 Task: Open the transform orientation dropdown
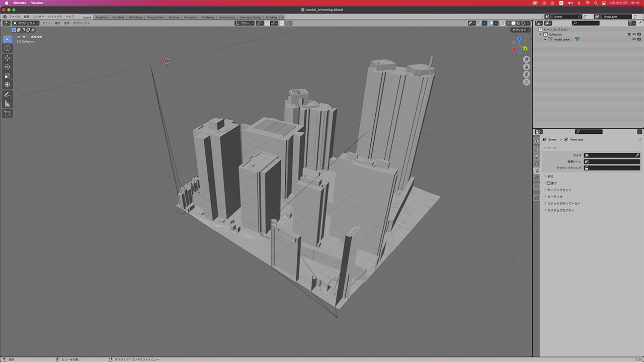pos(245,23)
